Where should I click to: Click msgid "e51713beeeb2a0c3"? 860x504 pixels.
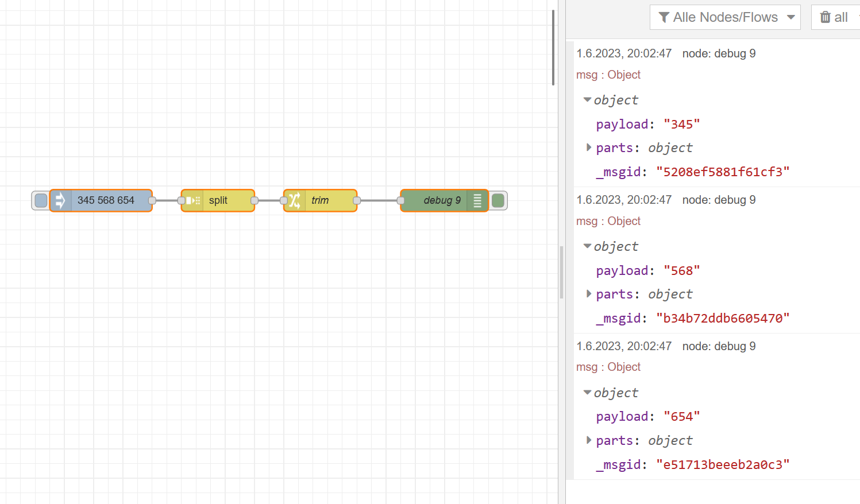[x=723, y=465]
